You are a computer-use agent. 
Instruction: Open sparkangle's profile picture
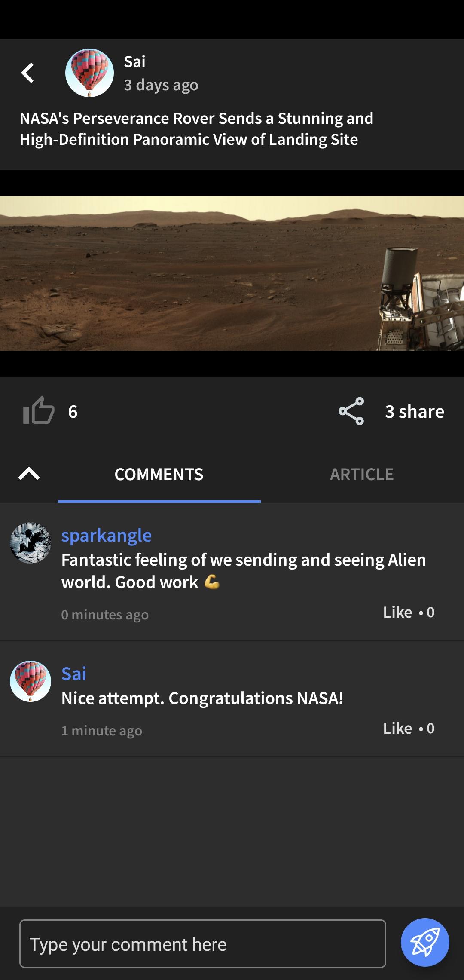(x=31, y=543)
